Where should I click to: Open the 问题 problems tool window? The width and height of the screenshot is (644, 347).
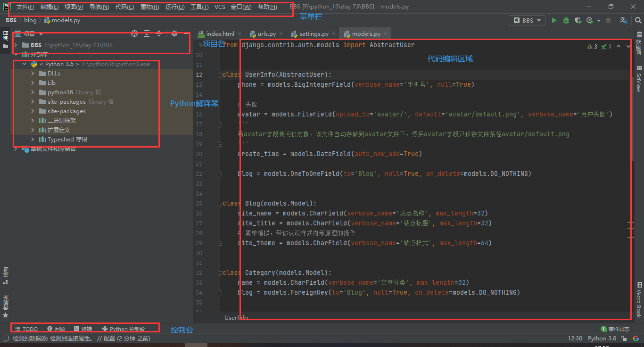tap(56, 329)
